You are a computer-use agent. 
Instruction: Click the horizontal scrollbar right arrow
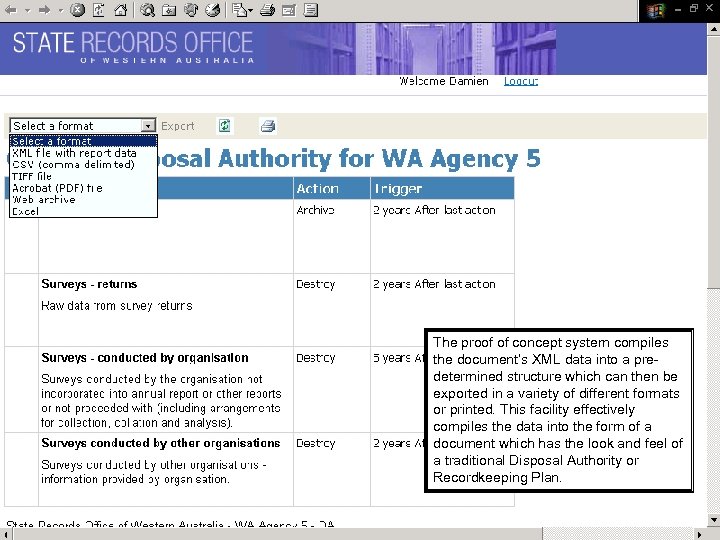(x=700, y=534)
